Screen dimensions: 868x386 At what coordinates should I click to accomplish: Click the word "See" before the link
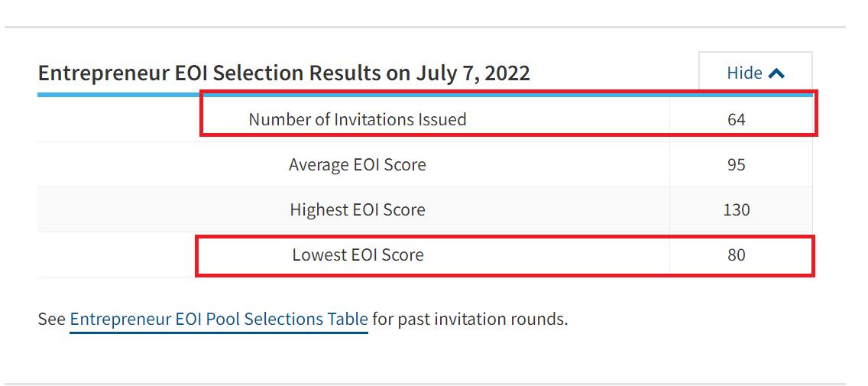pyautogui.click(x=52, y=319)
